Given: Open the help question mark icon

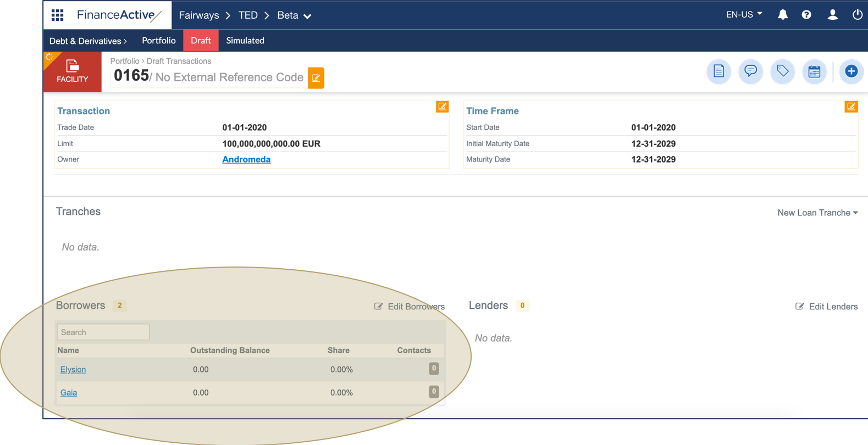Looking at the screenshot, I should pos(806,15).
